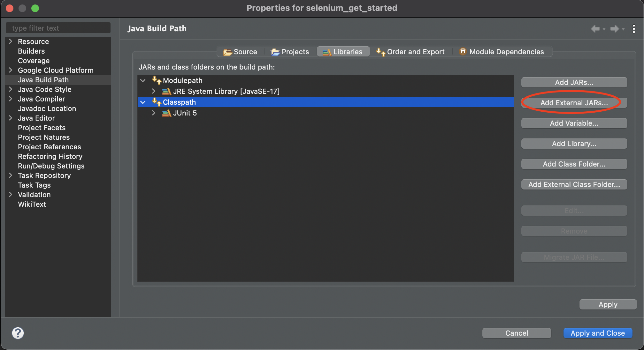
Task: Click the Apply button
Action: pyautogui.click(x=608, y=304)
